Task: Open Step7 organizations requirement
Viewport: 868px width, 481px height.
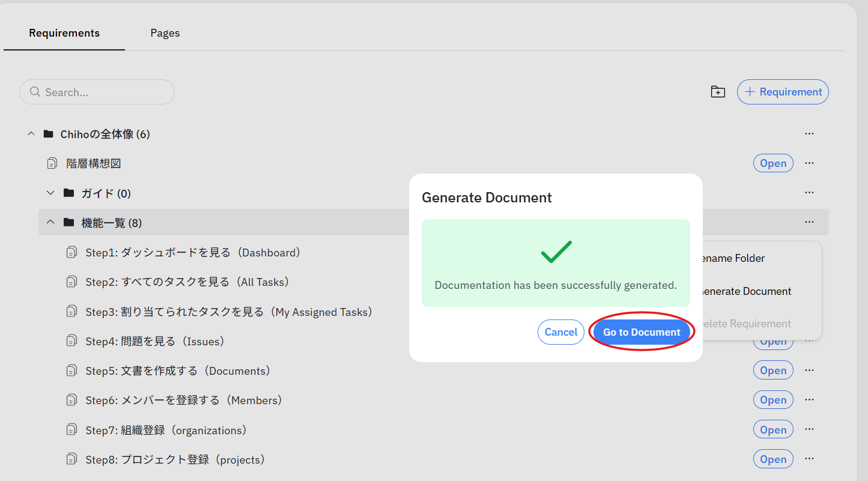Action: click(772, 430)
